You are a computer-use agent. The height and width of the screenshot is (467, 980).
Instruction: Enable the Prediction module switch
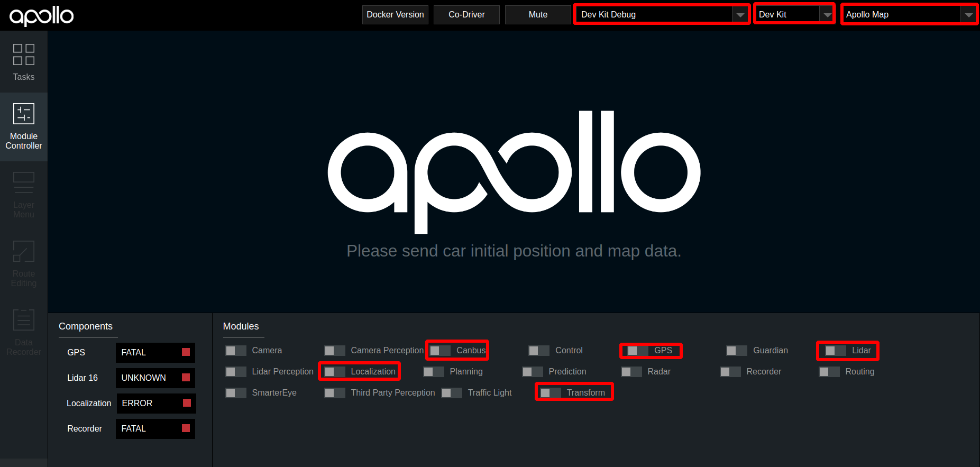click(x=533, y=372)
